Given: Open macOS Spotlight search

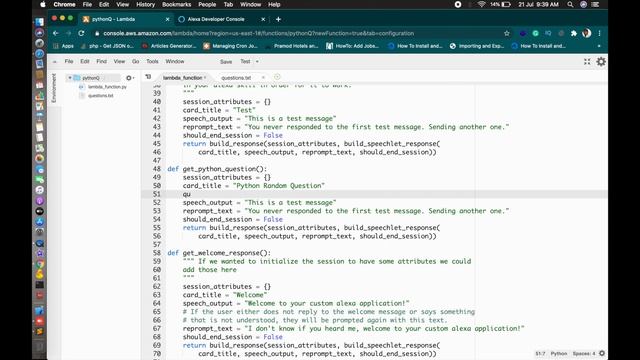Looking at the screenshot, I should click(x=570, y=4).
